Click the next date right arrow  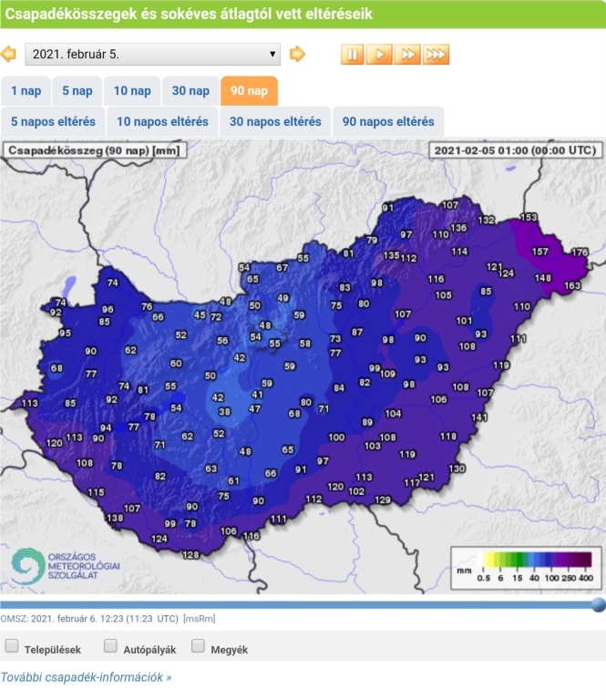click(297, 54)
